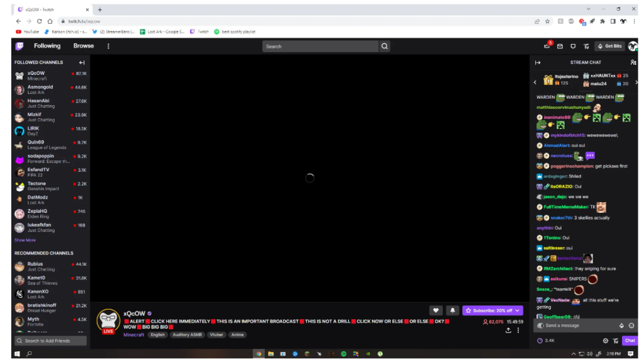Select the Anime tag
This screenshot has height=362, width=644.
237,335
